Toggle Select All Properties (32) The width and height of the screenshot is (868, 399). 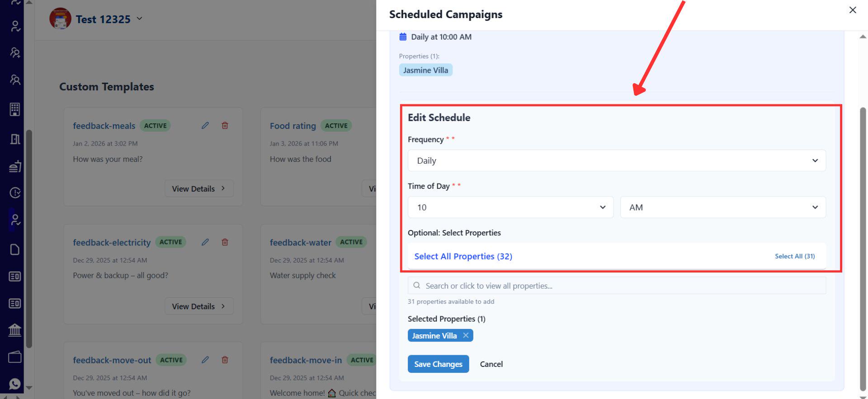(x=463, y=256)
